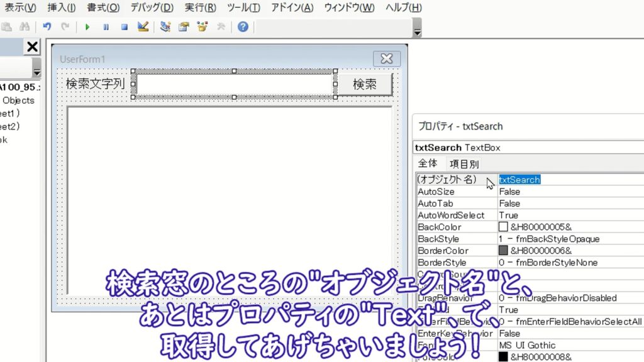The image size is (644, 362).
Task: Run the macro with the green play icon
Action: [87, 27]
